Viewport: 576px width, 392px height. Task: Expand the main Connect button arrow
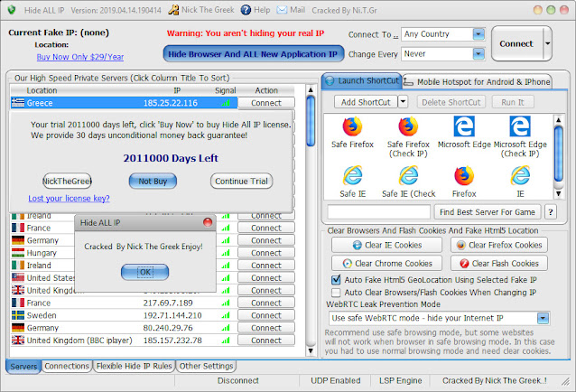(x=547, y=43)
